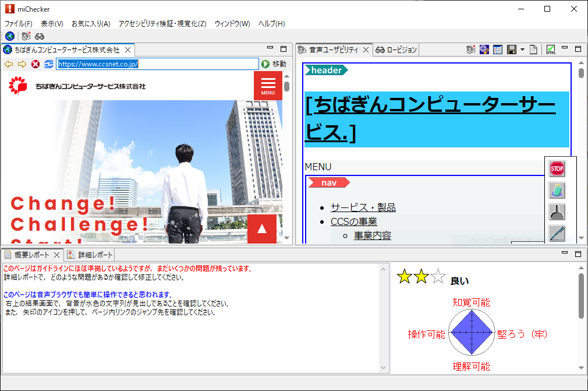
Task: Refresh the page with the blue reload icon
Action: pyautogui.click(x=49, y=64)
